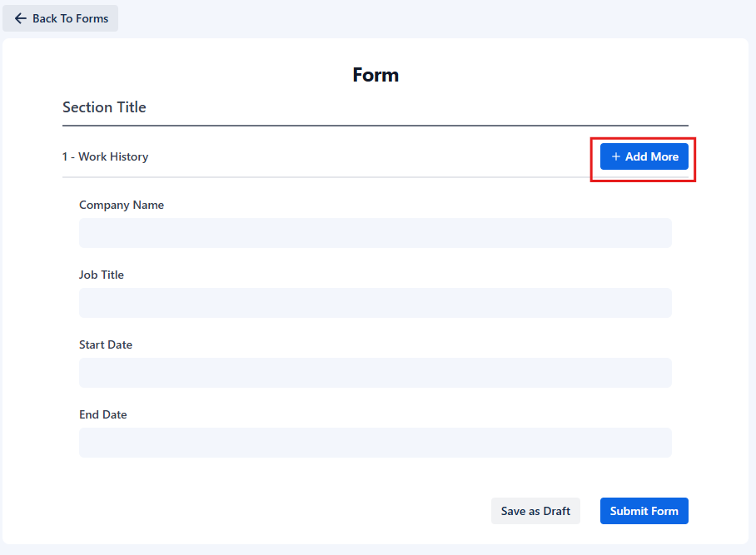The width and height of the screenshot is (756, 555).
Task: Click the Job Title label
Action: [102, 275]
